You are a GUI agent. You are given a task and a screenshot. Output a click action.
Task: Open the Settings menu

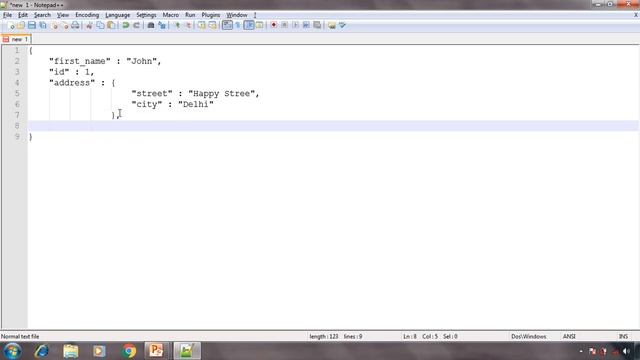[x=146, y=15]
